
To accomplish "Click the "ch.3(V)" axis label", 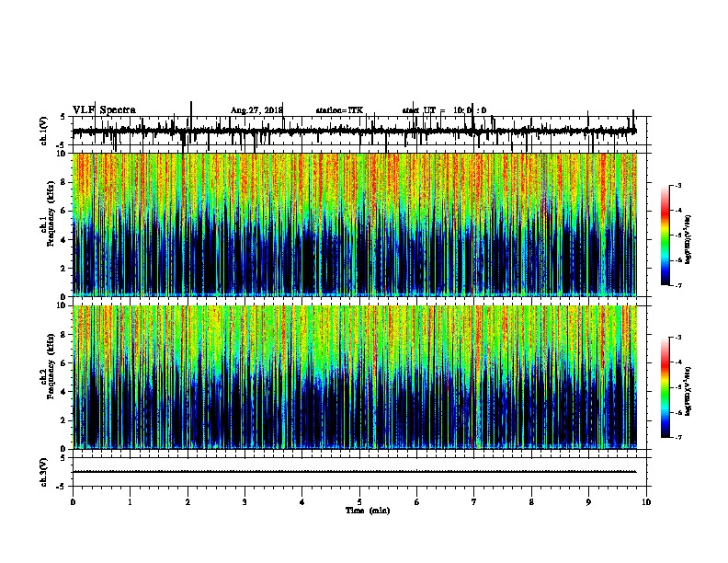I will click(44, 472).
